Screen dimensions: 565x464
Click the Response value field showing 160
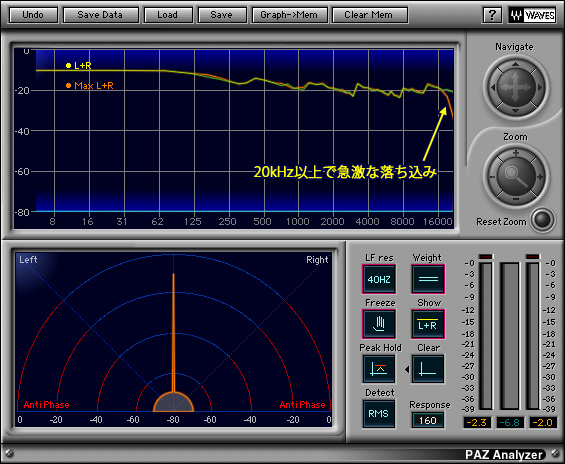click(428, 420)
